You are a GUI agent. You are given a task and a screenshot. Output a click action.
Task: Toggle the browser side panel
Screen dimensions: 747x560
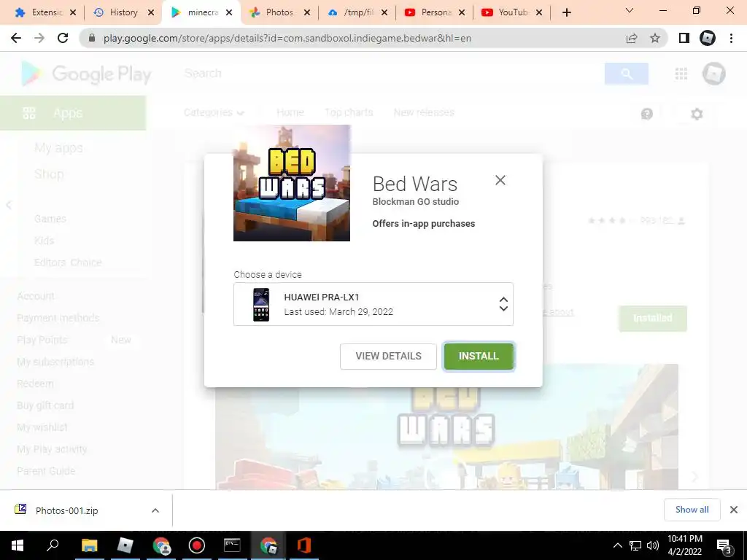684,38
